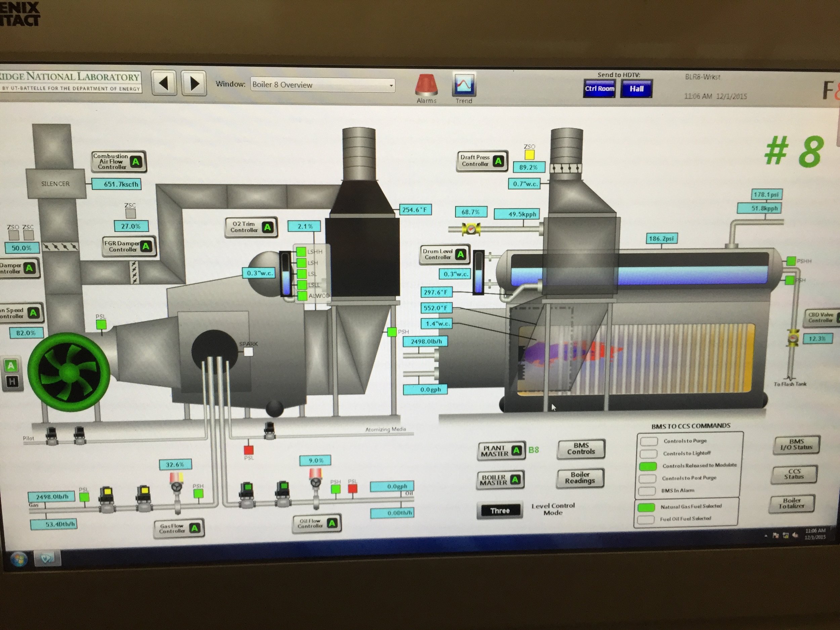
Task: Click the drum level bar gauge
Action: (x=478, y=272)
